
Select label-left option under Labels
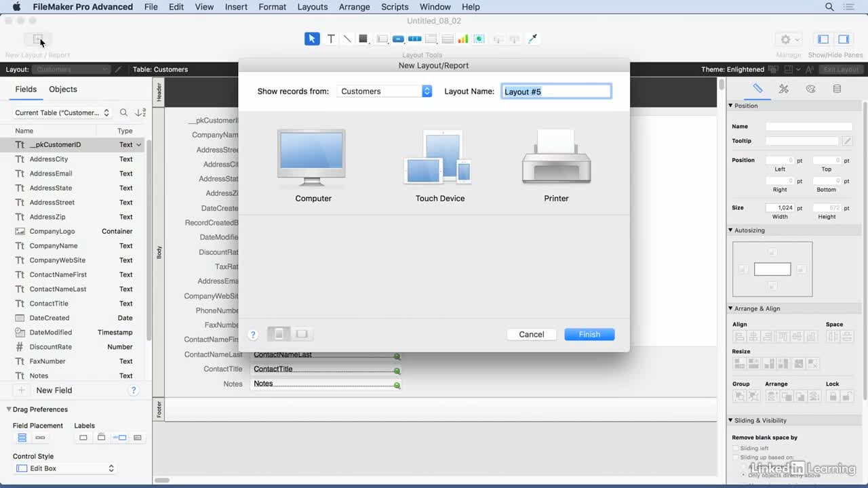119,438
